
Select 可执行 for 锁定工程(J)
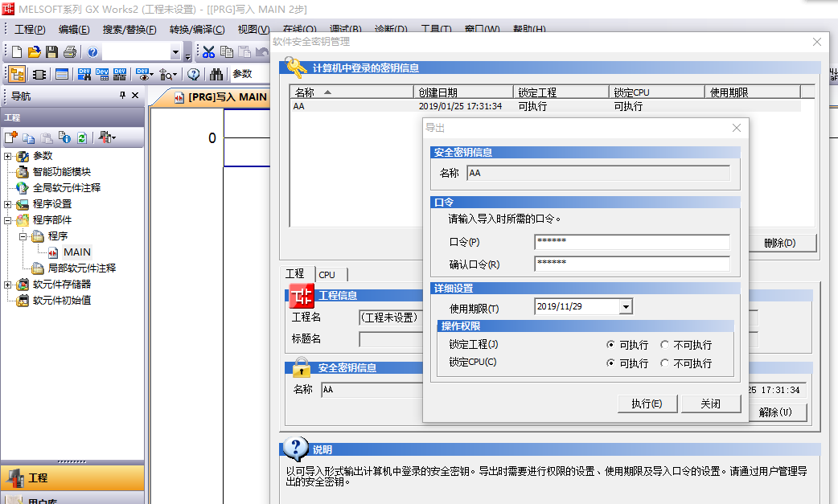coord(611,345)
